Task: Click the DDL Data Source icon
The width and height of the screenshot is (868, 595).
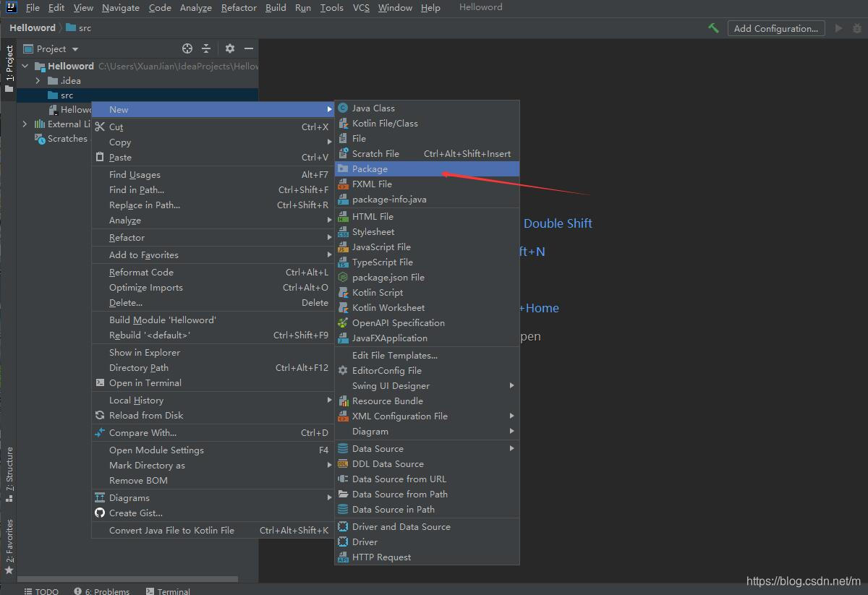Action: [x=343, y=464]
